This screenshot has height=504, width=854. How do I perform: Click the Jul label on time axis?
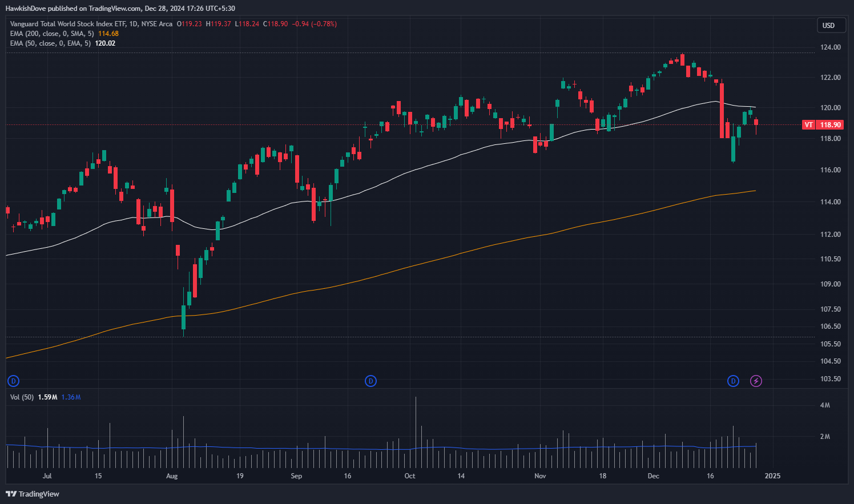coord(47,475)
